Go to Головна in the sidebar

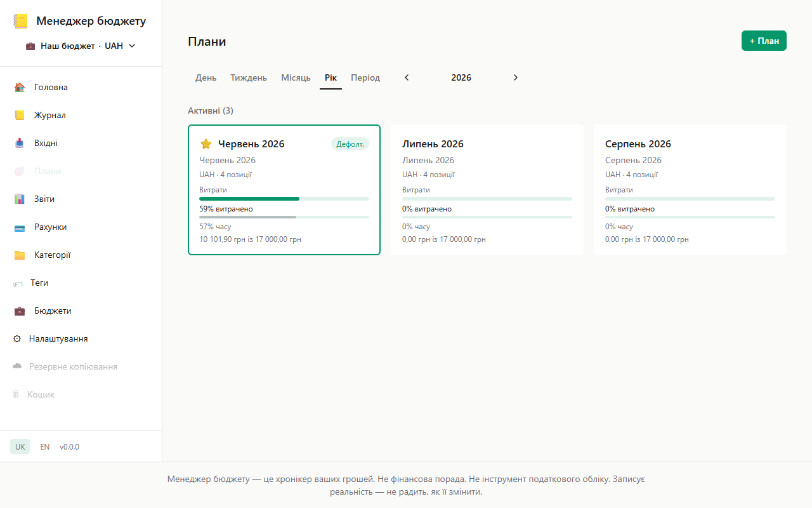81,87
